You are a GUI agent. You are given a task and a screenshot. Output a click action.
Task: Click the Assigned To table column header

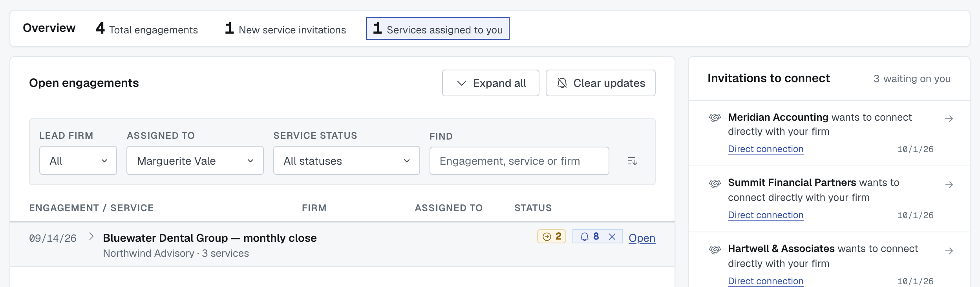449,208
